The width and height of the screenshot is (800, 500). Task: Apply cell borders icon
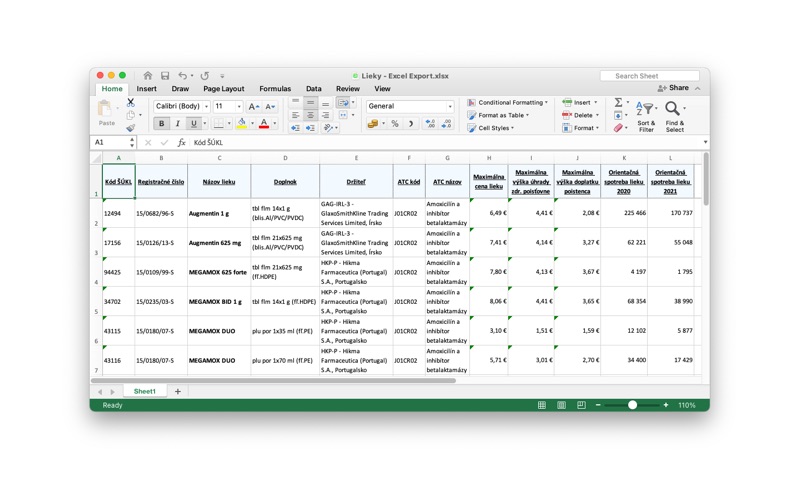pyautogui.click(x=218, y=123)
